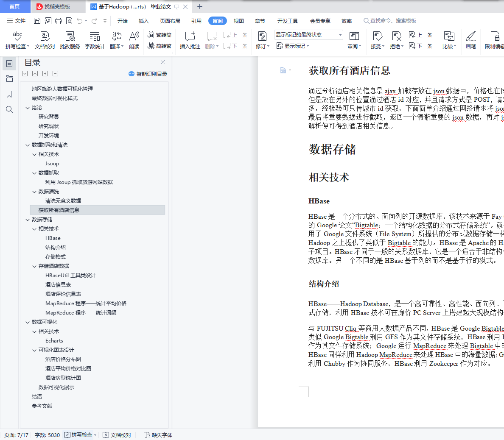The image size is (504, 440).
Task: Open the 显示标记 dropdown
Action: coord(293,46)
